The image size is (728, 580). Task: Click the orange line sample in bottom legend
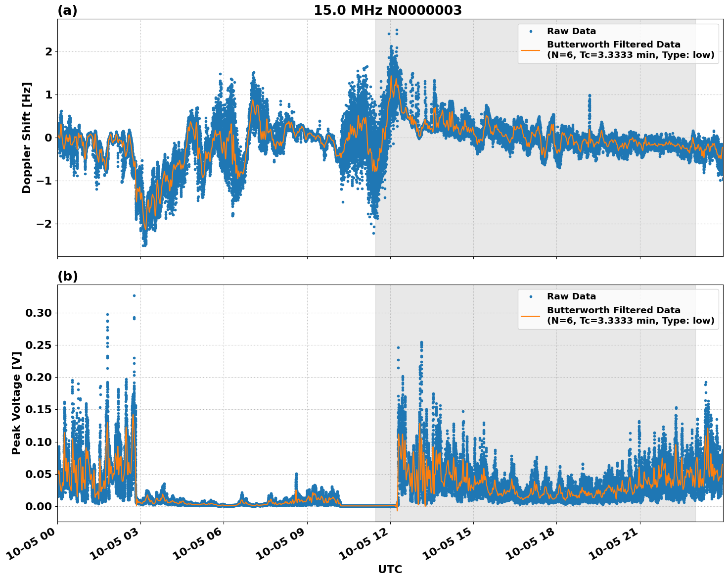tap(531, 315)
